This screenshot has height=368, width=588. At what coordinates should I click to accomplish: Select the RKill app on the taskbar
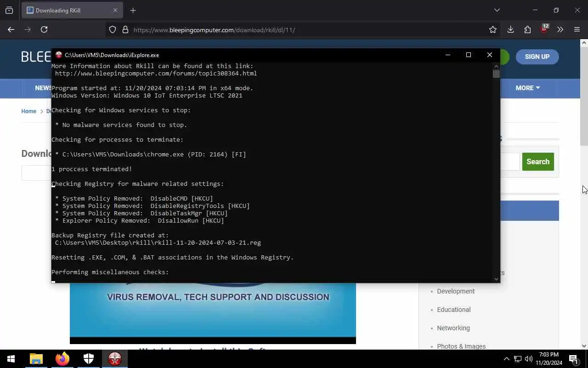115,359
